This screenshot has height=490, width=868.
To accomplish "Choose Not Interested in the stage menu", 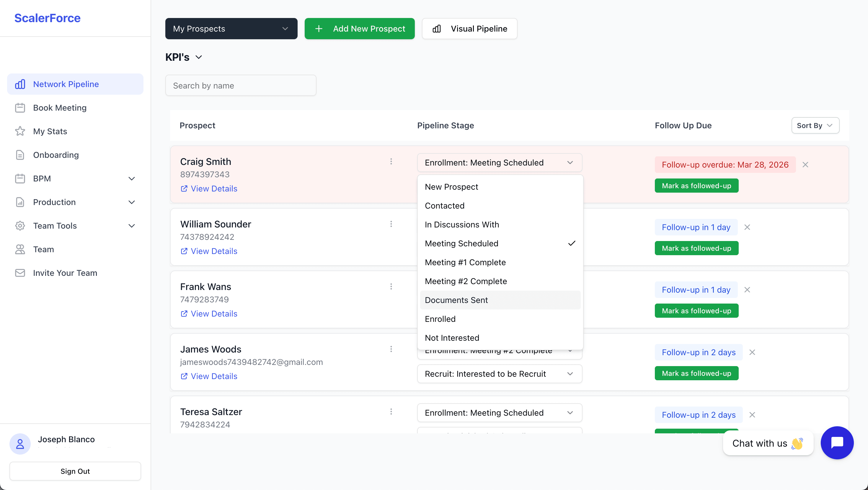I will coord(452,338).
